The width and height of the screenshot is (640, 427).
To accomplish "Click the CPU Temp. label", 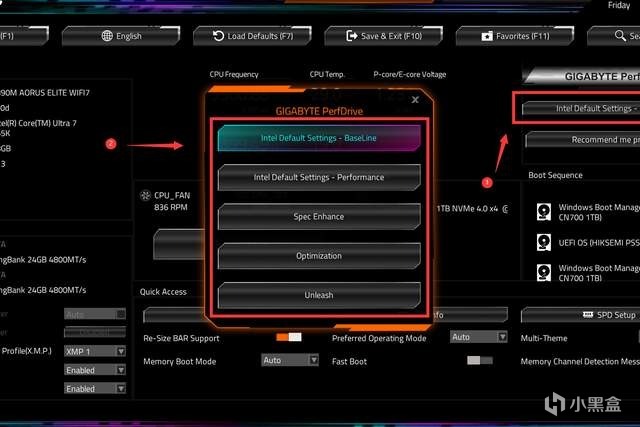I will coord(327,74).
